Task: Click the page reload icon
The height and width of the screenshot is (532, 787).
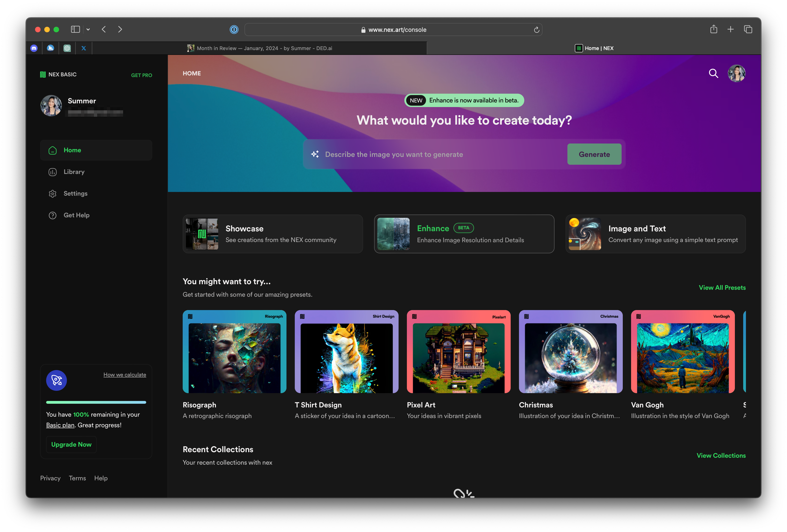Action: (x=537, y=30)
